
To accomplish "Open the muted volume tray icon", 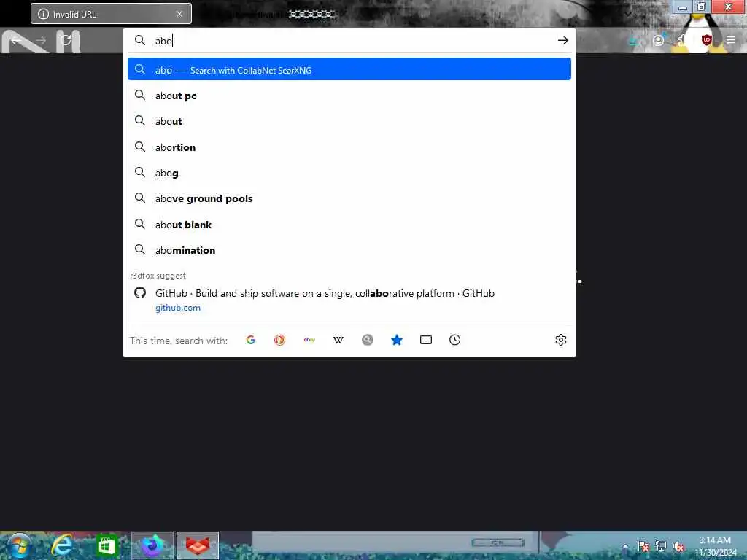I will (678, 546).
